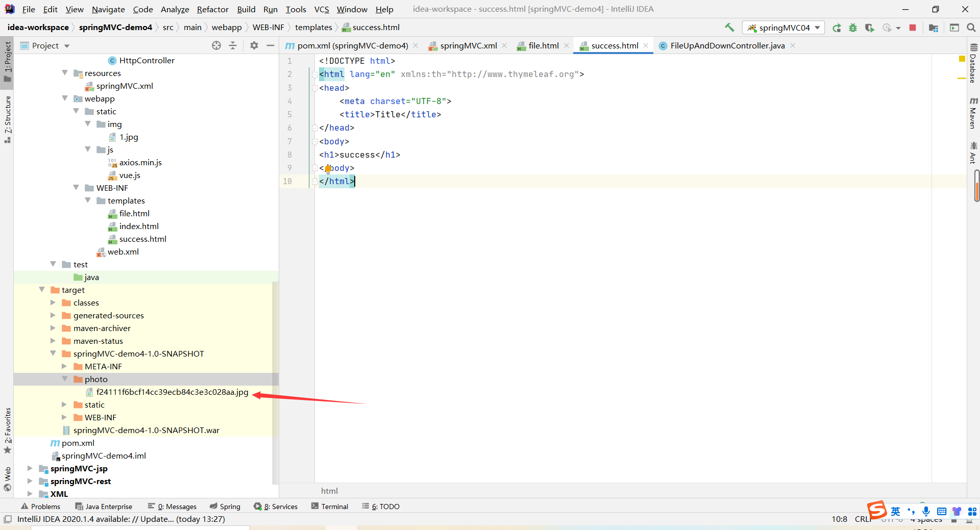This screenshot has width=980, height=530.
Task: Expand the springMVC-jsp module
Action: coord(30,468)
